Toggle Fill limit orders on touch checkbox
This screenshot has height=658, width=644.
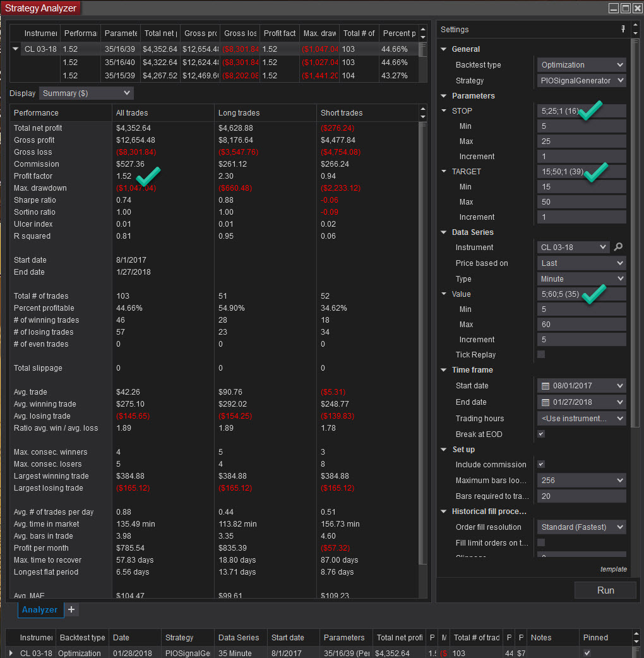[x=541, y=542]
